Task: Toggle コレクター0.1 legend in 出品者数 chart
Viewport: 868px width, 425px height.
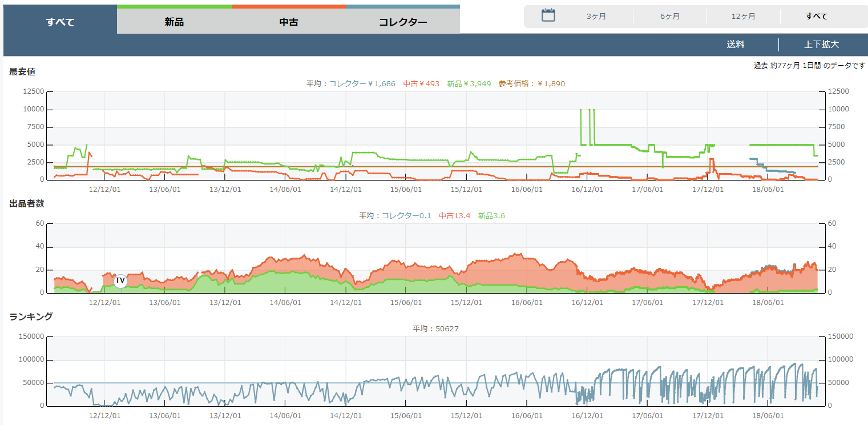Action: (406, 216)
